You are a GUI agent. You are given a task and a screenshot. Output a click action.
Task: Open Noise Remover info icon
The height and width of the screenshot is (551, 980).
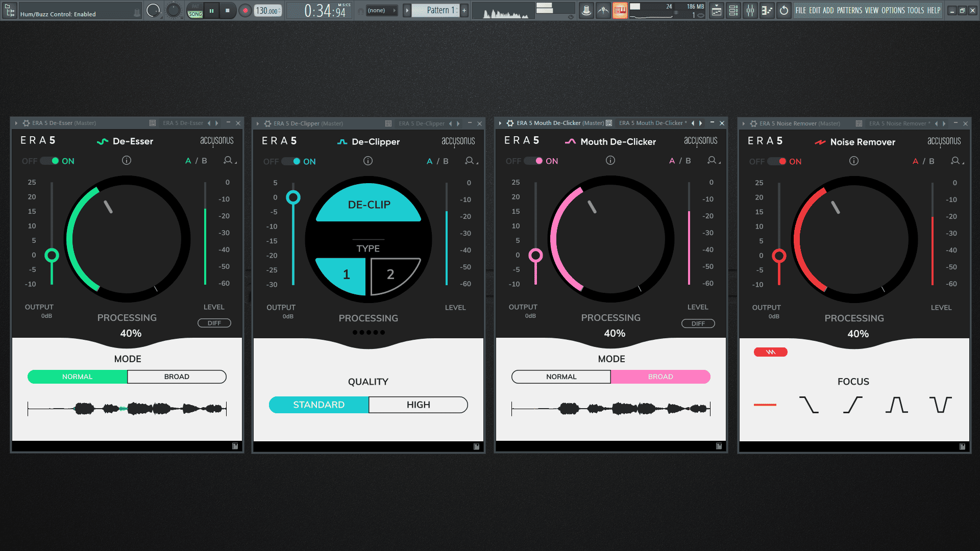[854, 161]
